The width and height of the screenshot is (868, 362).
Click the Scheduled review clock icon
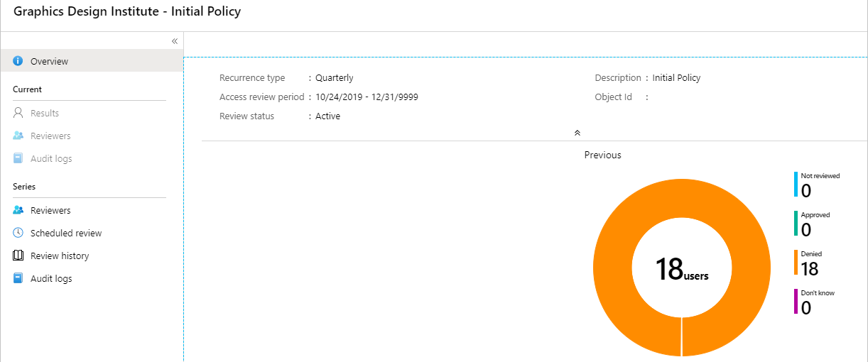tap(18, 233)
